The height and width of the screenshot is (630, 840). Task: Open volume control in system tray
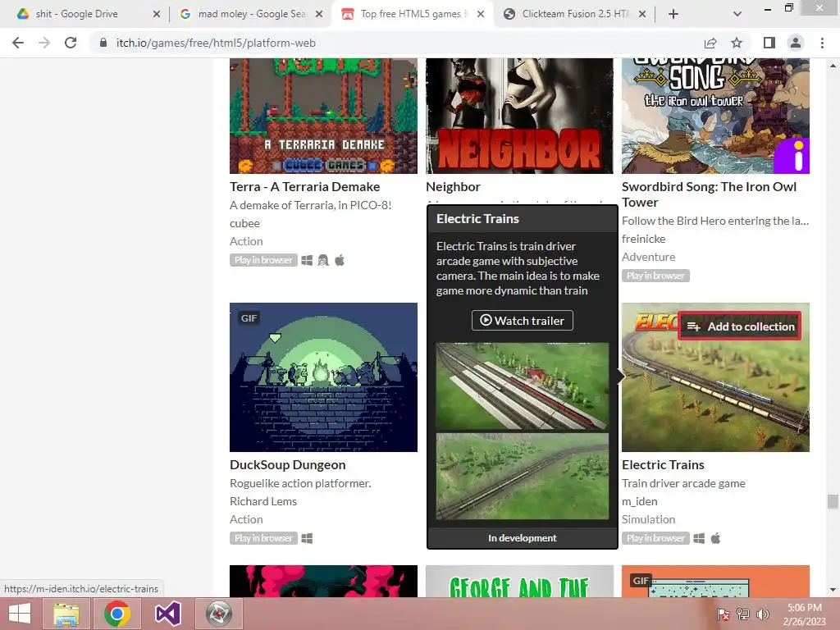point(762,614)
